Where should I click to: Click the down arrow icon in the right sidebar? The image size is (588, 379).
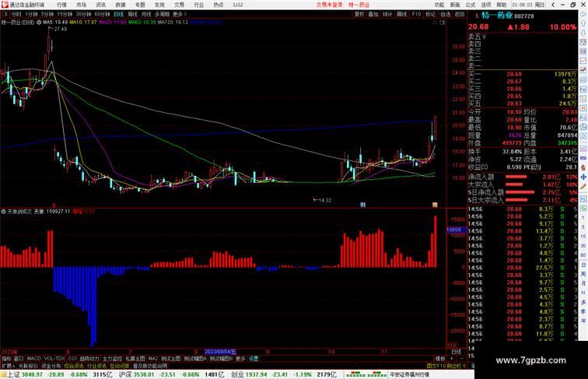pyautogui.click(x=583, y=33)
